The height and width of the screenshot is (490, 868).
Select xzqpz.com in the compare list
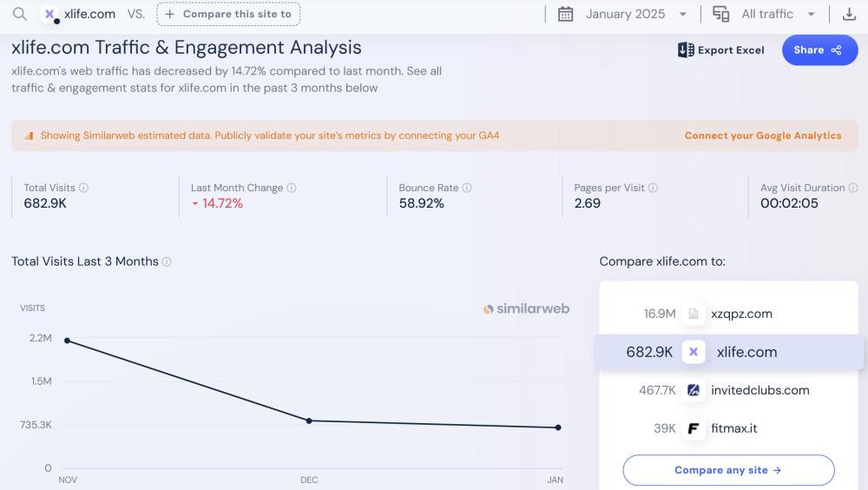pyautogui.click(x=740, y=314)
